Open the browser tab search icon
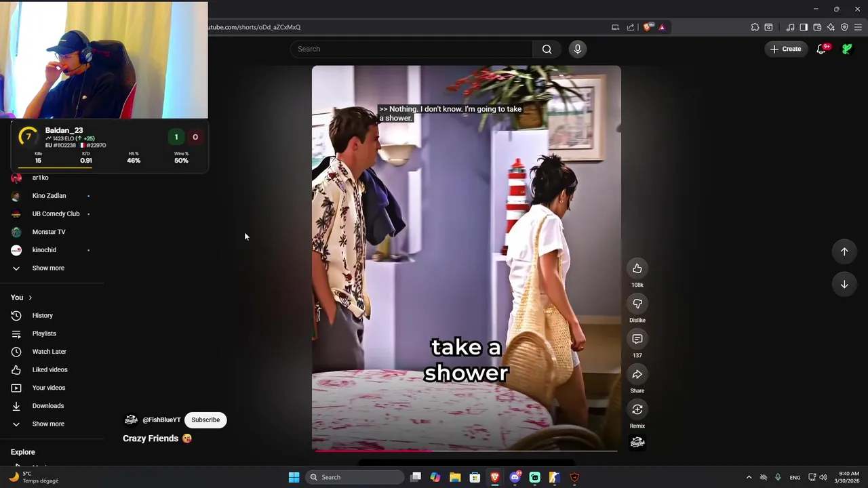Screen dimensions: 868x488 coord(768,27)
